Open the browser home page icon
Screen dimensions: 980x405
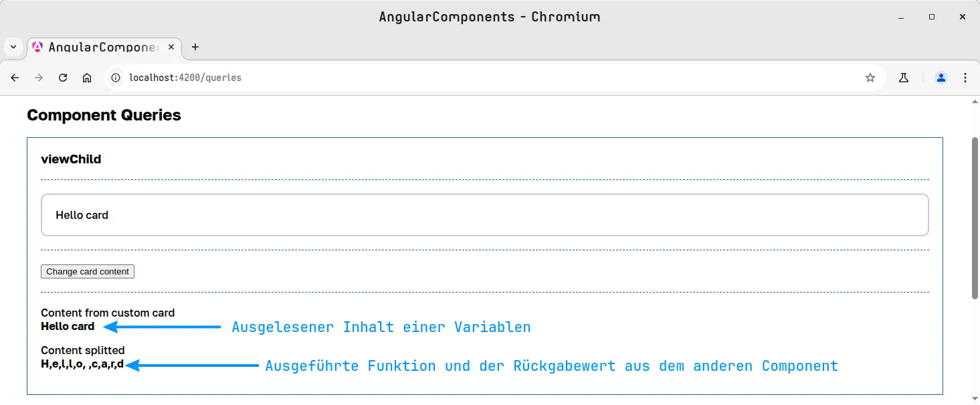[87, 78]
